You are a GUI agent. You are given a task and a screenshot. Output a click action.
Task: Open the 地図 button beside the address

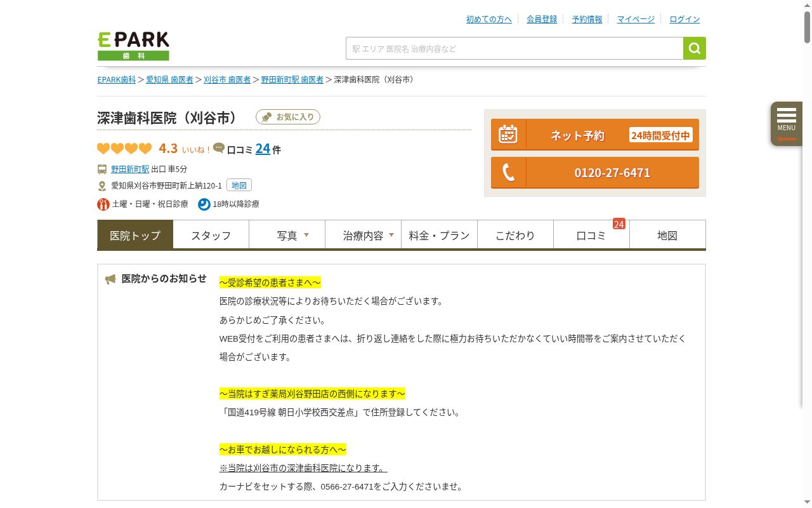tap(239, 185)
